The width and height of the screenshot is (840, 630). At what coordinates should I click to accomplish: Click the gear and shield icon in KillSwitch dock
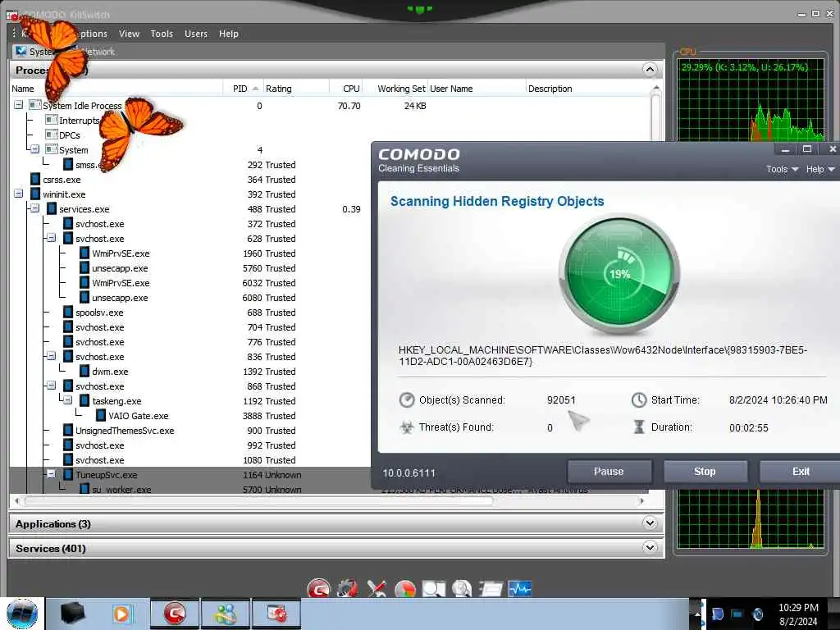coord(348,589)
